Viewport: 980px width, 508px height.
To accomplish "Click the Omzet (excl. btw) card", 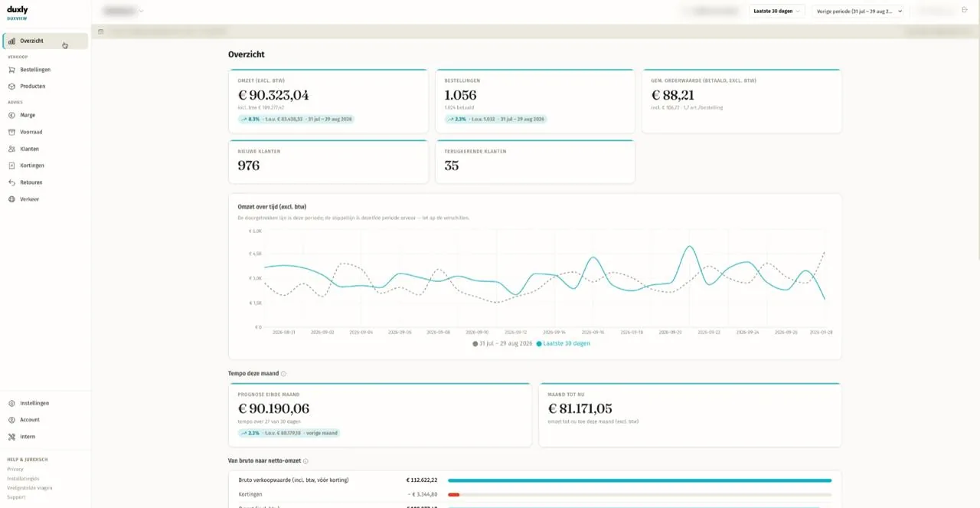I will [328, 101].
